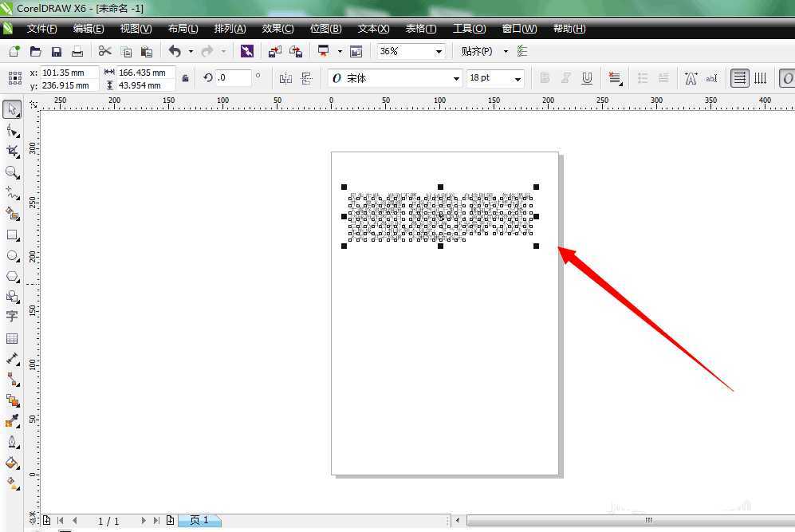Switch to the 页 1 page tab
The image size is (795, 532).
click(x=199, y=520)
